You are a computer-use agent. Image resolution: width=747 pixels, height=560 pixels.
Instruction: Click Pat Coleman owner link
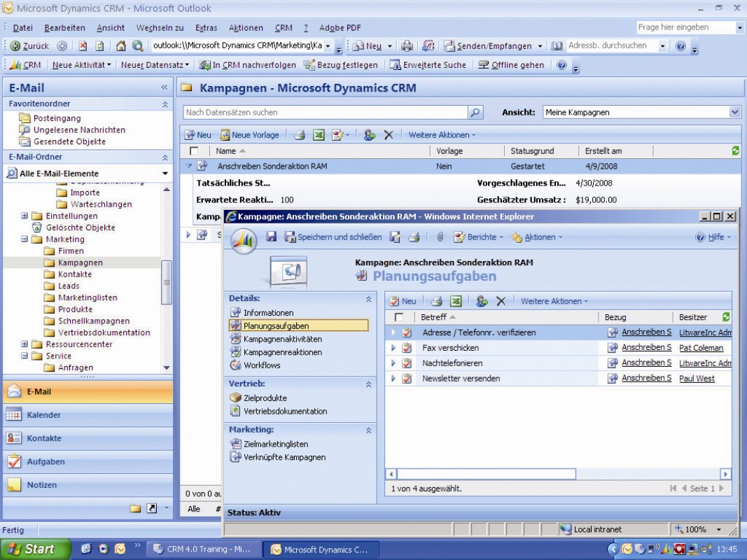701,348
